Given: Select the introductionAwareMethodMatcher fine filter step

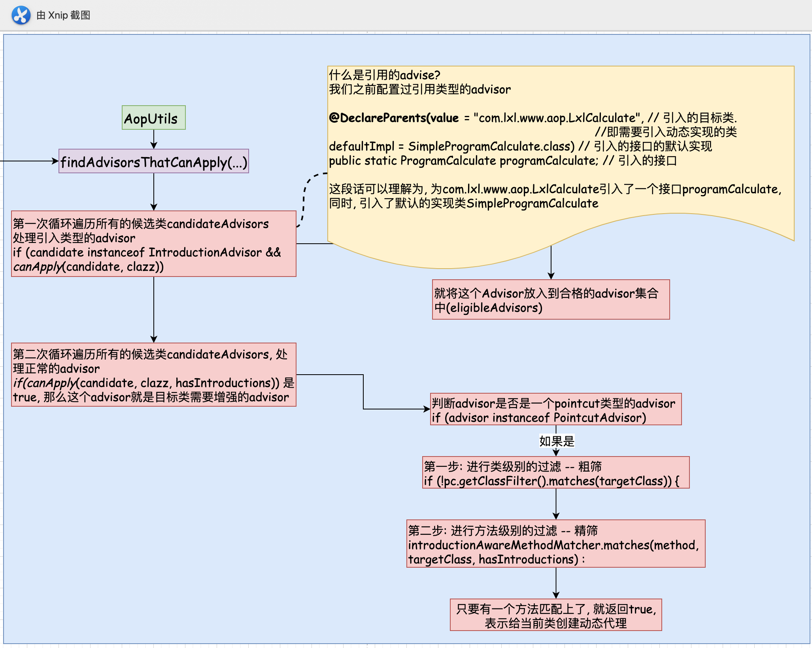Looking at the screenshot, I should coord(555,544).
